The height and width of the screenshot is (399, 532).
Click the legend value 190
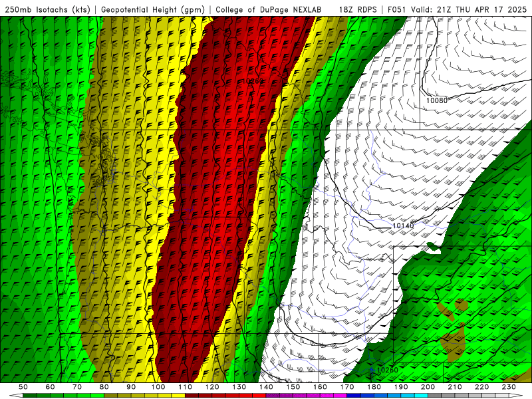click(x=401, y=387)
